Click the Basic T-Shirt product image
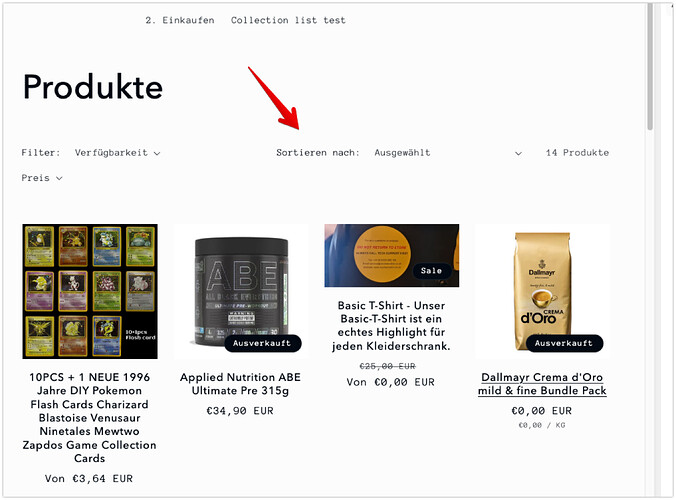 click(x=391, y=255)
